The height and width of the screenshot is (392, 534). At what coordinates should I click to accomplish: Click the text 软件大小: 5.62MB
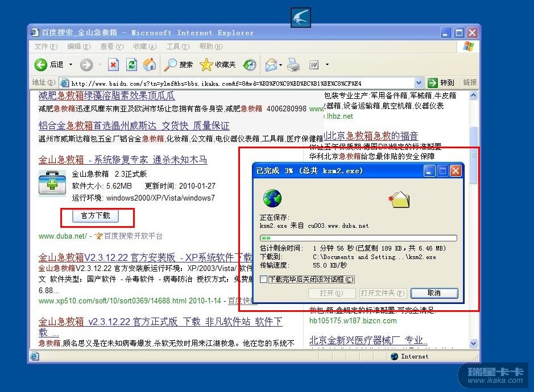pyautogui.click(x=102, y=186)
